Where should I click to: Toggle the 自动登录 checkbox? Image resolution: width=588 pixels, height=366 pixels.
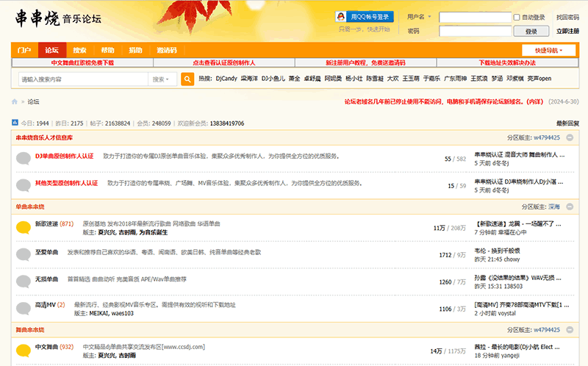[517, 17]
